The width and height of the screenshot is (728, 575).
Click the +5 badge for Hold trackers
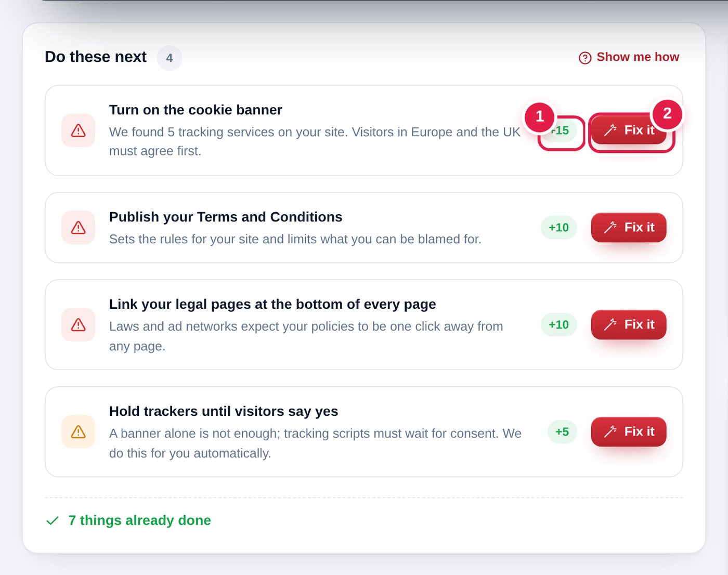coord(562,432)
